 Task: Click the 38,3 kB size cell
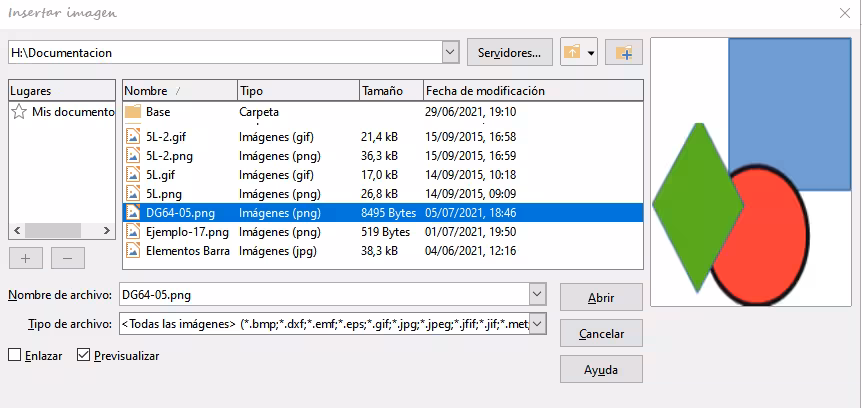click(379, 251)
